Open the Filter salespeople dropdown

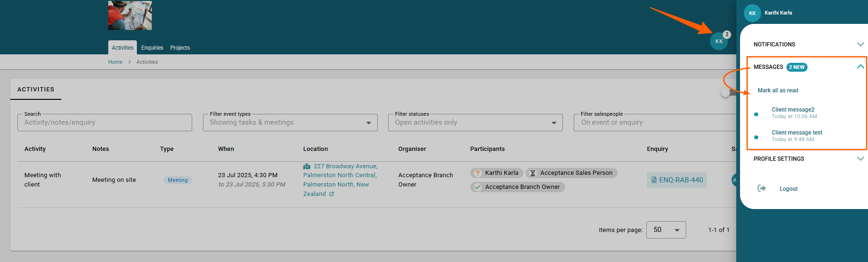[x=655, y=122]
